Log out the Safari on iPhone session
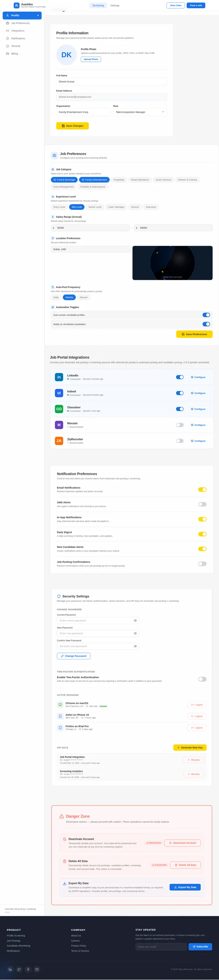Screen dimensions: 219x980 tap(197, 716)
